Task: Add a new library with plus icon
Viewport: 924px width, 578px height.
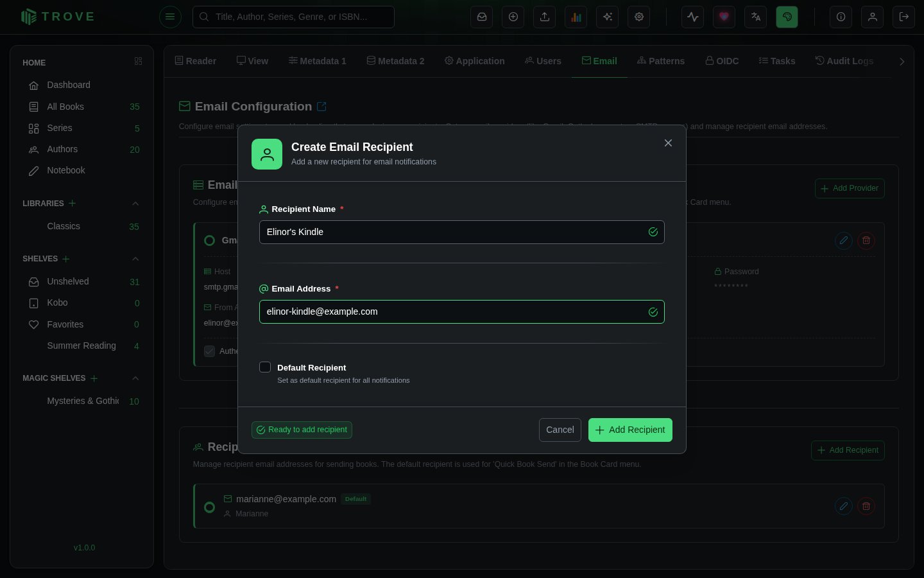Action: click(73, 203)
